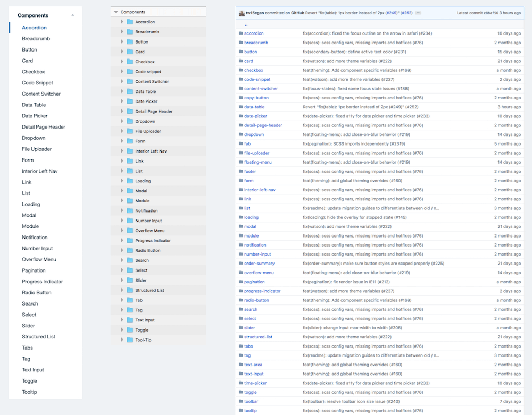Click commit message 'fix(pagination): fix render issue in IE11'
Viewport: 532px width, 415px height.
point(346,282)
